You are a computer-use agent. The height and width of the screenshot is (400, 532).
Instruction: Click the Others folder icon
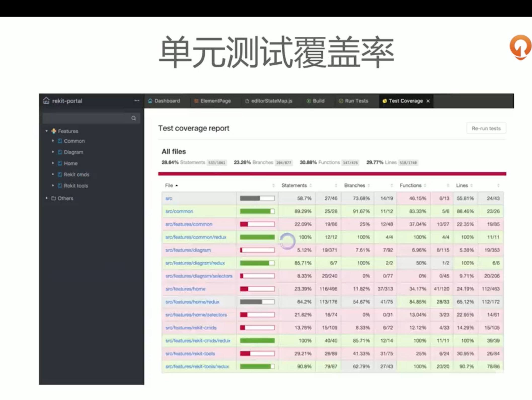pyautogui.click(x=53, y=198)
